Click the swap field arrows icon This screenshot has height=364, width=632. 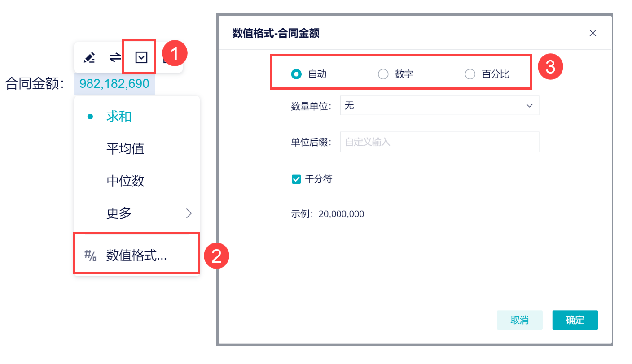coord(115,57)
